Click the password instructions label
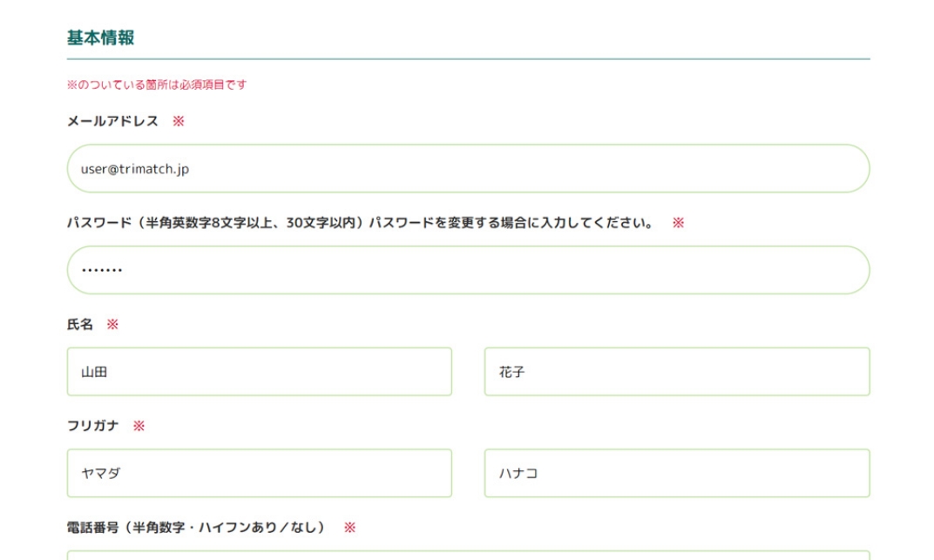 [361, 223]
